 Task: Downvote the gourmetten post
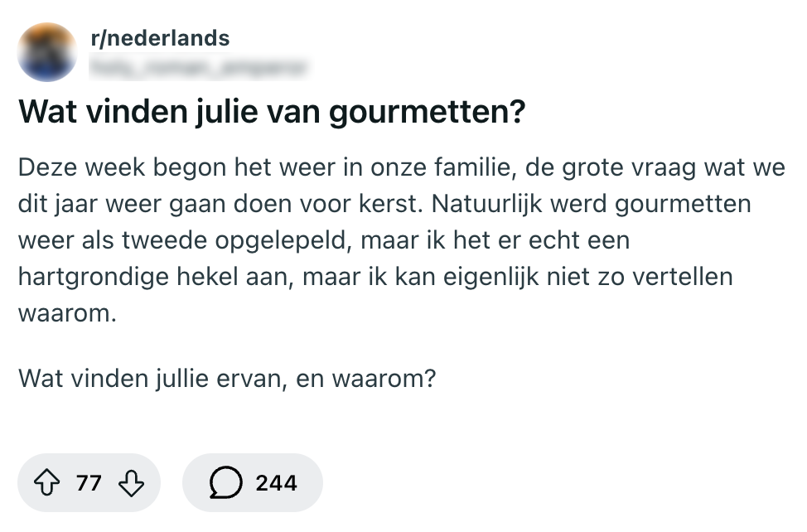[x=131, y=483]
